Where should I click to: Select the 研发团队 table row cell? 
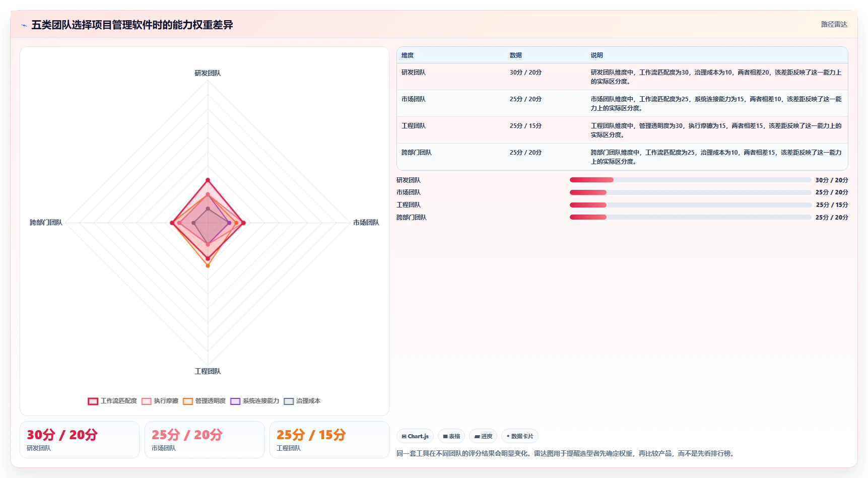[x=414, y=73]
